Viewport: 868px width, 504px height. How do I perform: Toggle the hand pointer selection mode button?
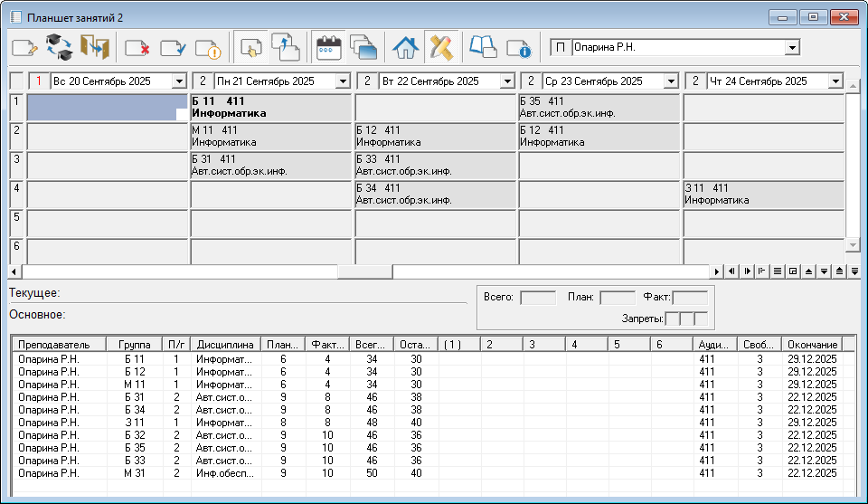(x=250, y=47)
